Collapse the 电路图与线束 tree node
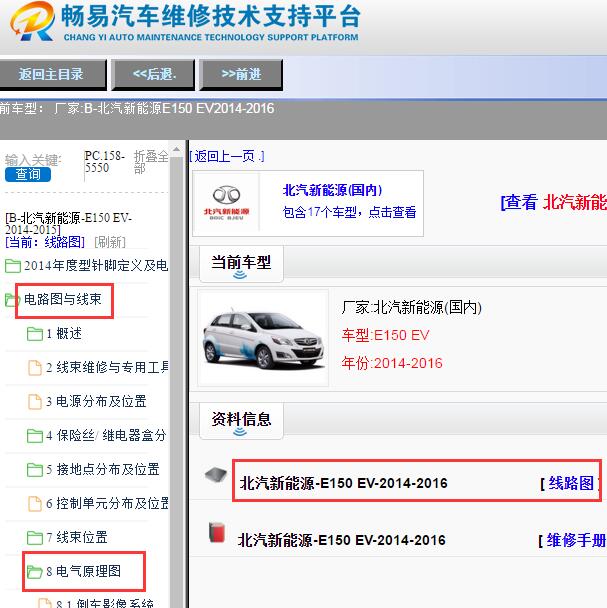The height and width of the screenshot is (608, 607). 62,299
